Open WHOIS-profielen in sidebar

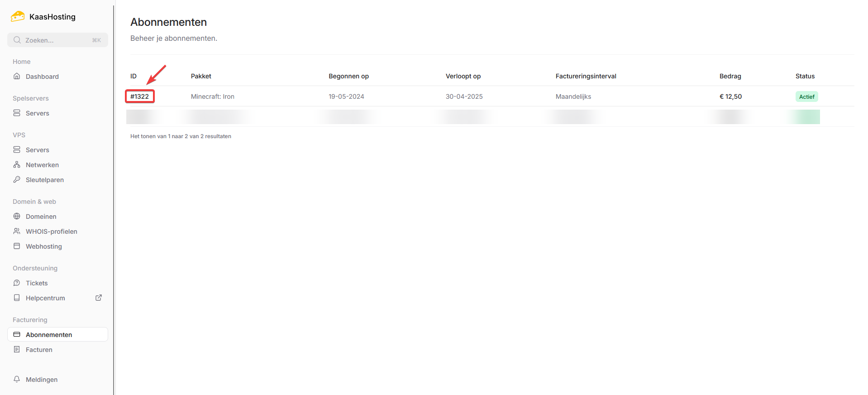pos(51,231)
